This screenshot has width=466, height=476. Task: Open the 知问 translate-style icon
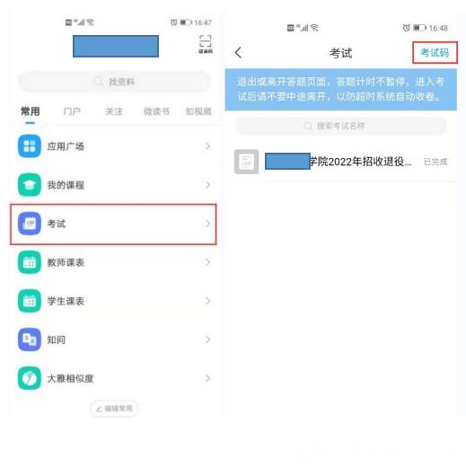(30, 339)
